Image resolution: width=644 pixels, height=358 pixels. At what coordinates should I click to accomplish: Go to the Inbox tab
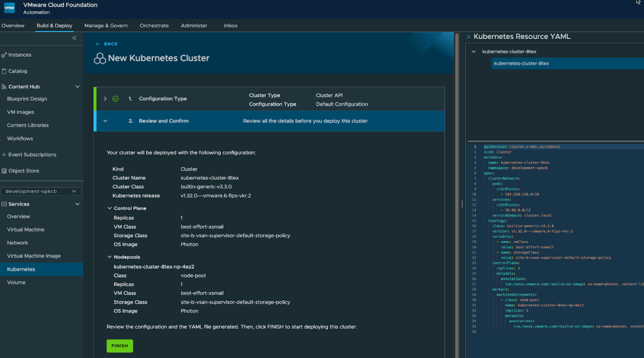[230, 25]
